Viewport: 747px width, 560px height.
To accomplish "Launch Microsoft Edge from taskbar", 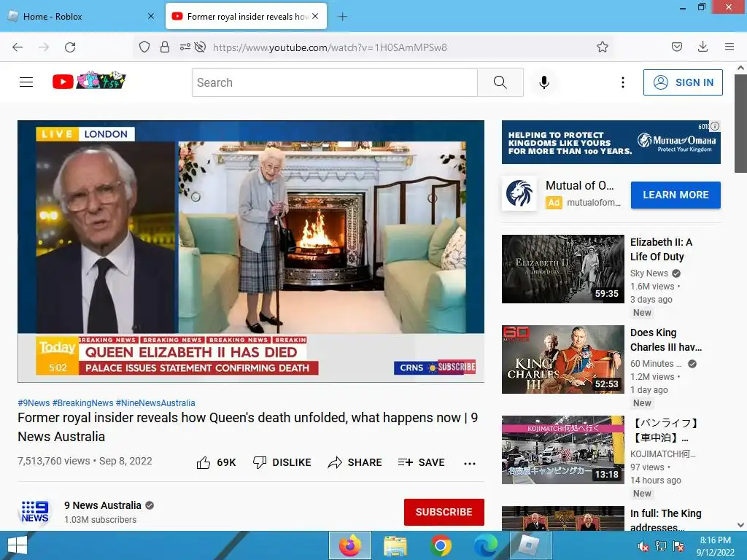I will coord(485,545).
